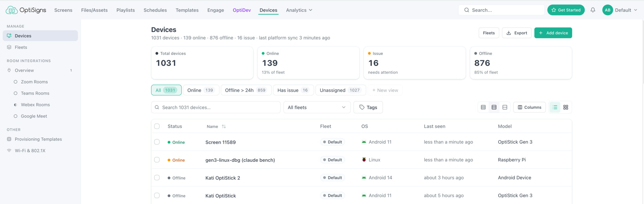Select the Has issue 16 view tab
This screenshot has width=644, height=204.
(293, 90)
